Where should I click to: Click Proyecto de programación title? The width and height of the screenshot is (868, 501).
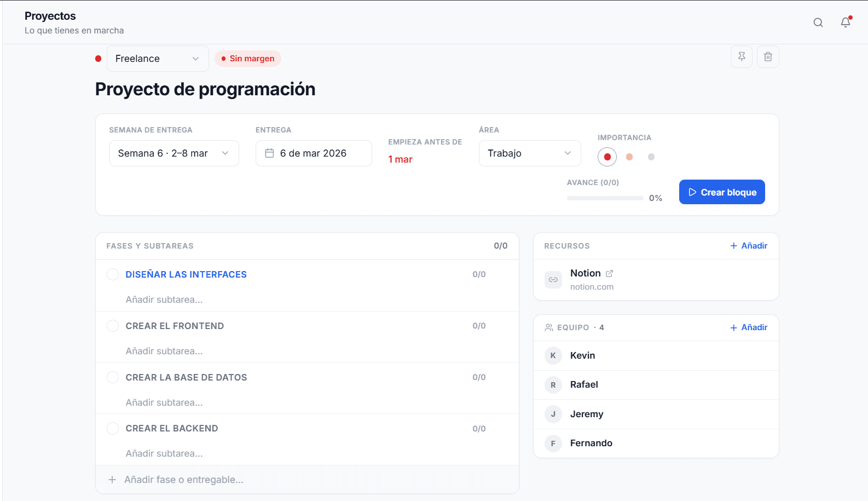tap(205, 89)
